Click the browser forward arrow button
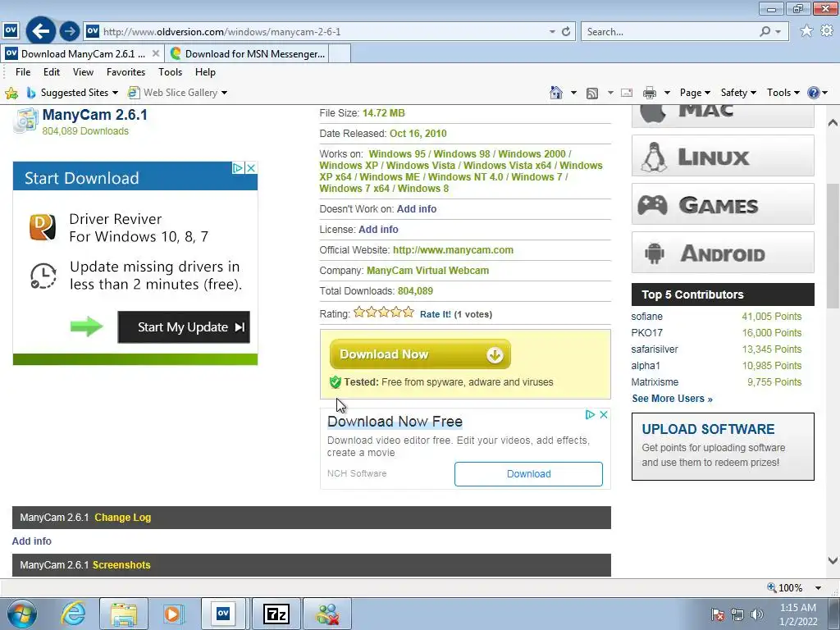The image size is (840, 630). [69, 32]
